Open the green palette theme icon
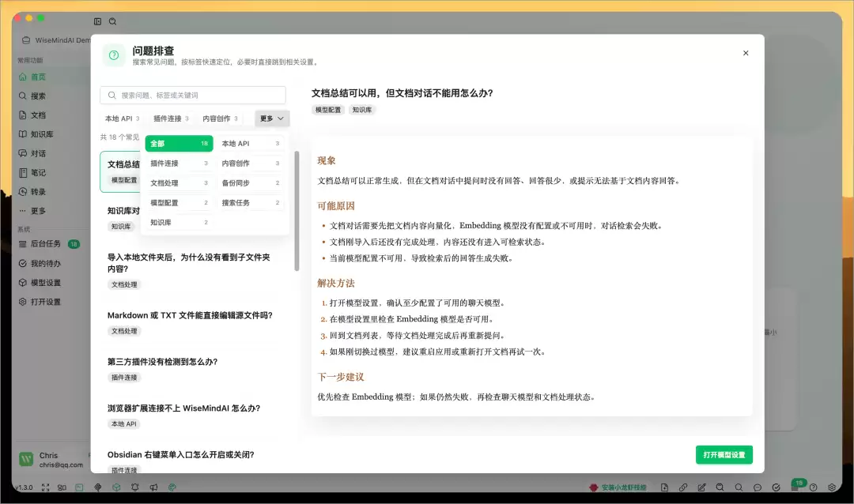 tap(172, 487)
